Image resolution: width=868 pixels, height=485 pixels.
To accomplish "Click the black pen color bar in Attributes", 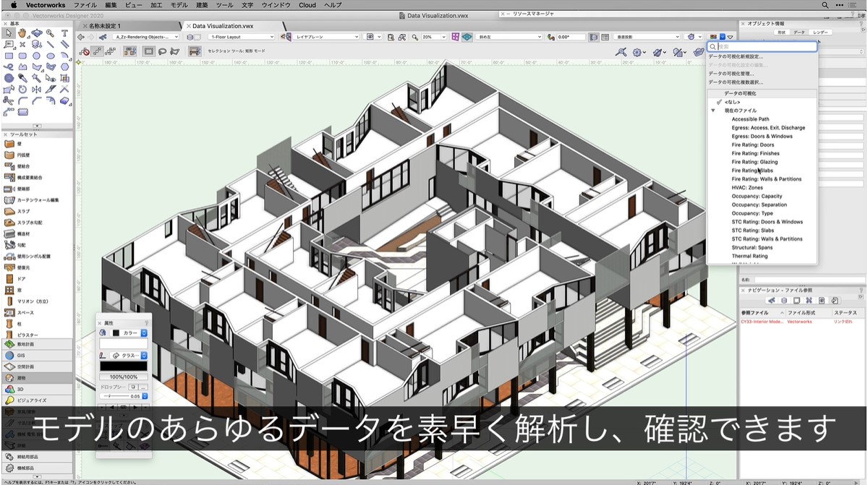I will [123, 366].
